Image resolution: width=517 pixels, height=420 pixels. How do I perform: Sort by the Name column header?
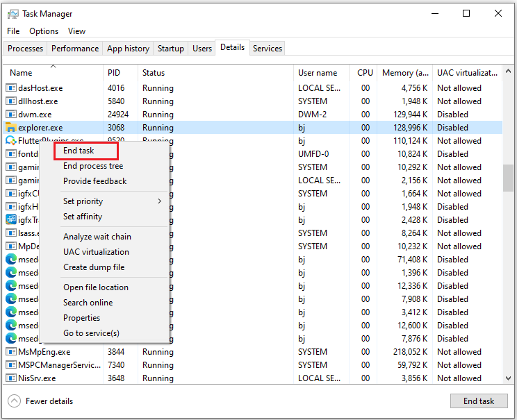click(x=21, y=73)
